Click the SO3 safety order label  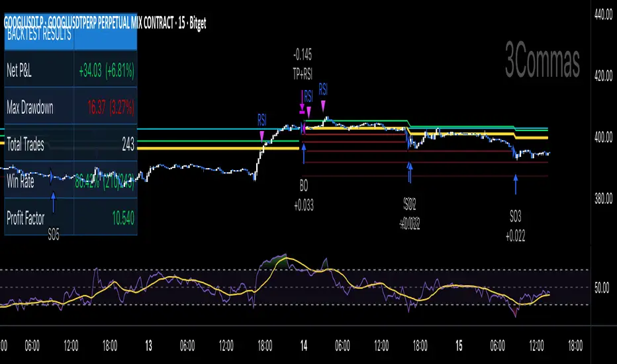point(516,216)
